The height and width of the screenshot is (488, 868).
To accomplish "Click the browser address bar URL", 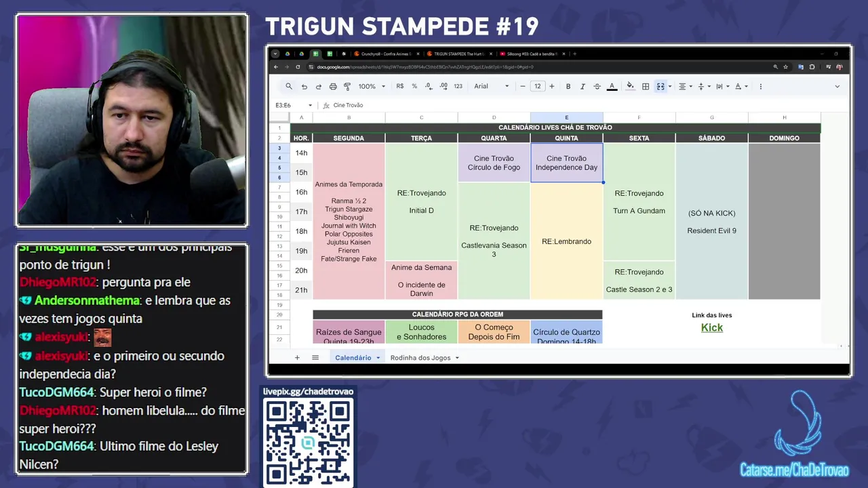I will coord(425,67).
